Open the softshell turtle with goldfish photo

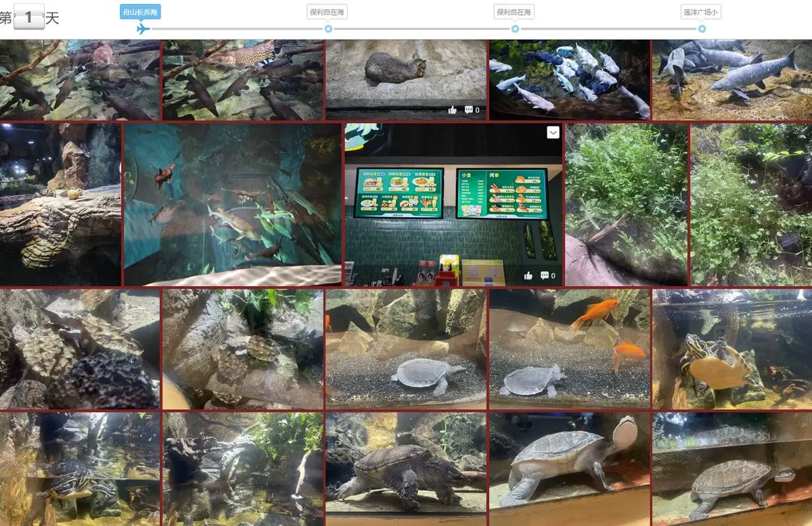569,349
